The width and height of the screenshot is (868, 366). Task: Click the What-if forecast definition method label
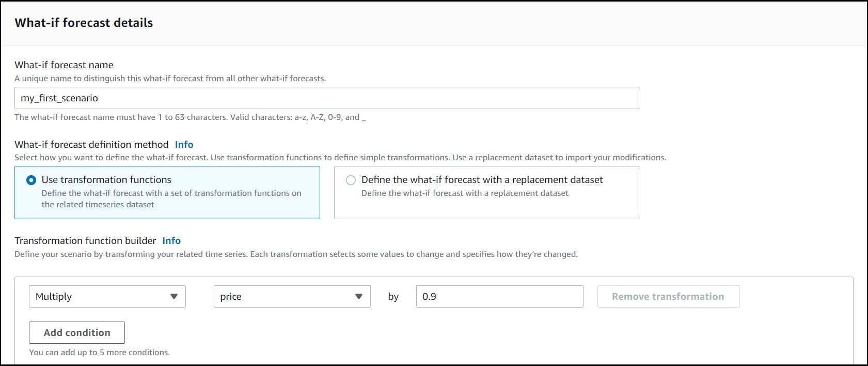[91, 145]
